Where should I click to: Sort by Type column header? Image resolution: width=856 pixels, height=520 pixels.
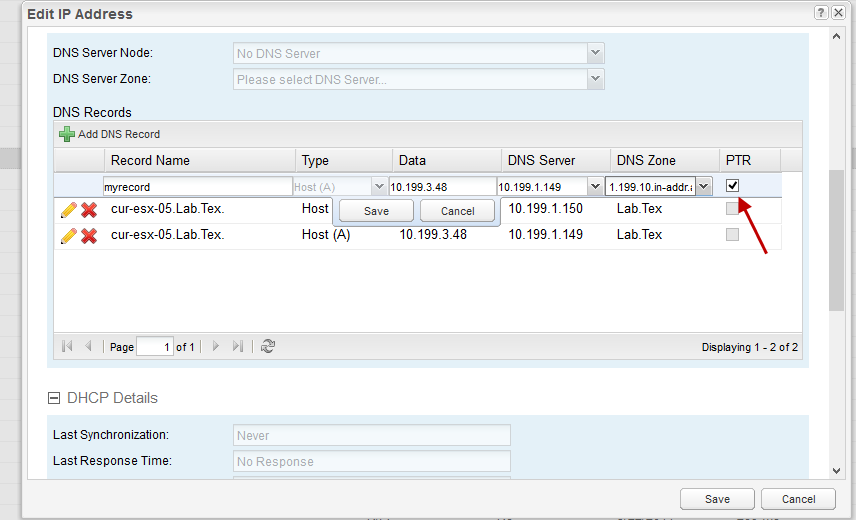tap(344, 160)
